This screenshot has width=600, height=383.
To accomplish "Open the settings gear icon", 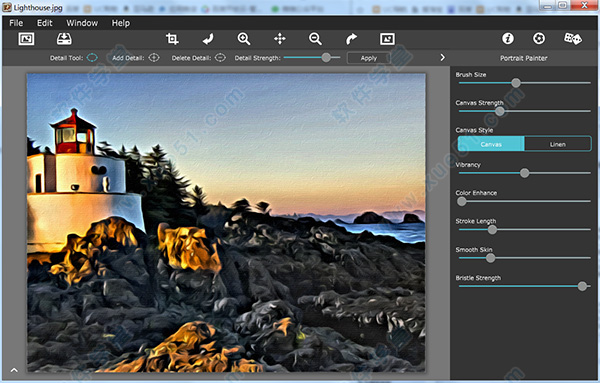I will (x=539, y=38).
